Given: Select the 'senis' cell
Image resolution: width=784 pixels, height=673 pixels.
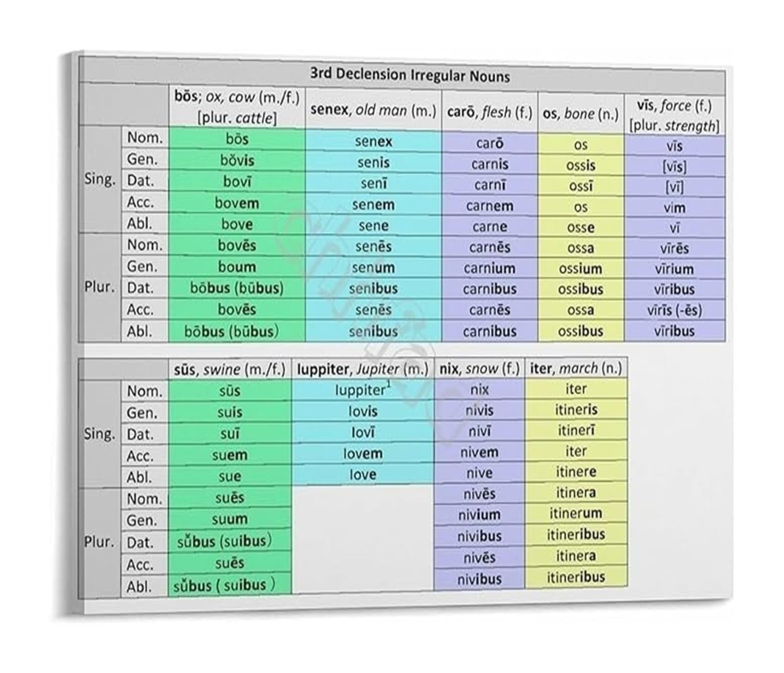Looking at the screenshot, I should tap(373, 162).
